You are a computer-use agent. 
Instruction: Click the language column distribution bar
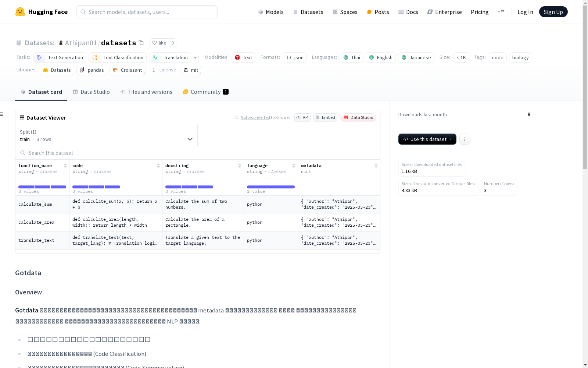[x=271, y=187]
